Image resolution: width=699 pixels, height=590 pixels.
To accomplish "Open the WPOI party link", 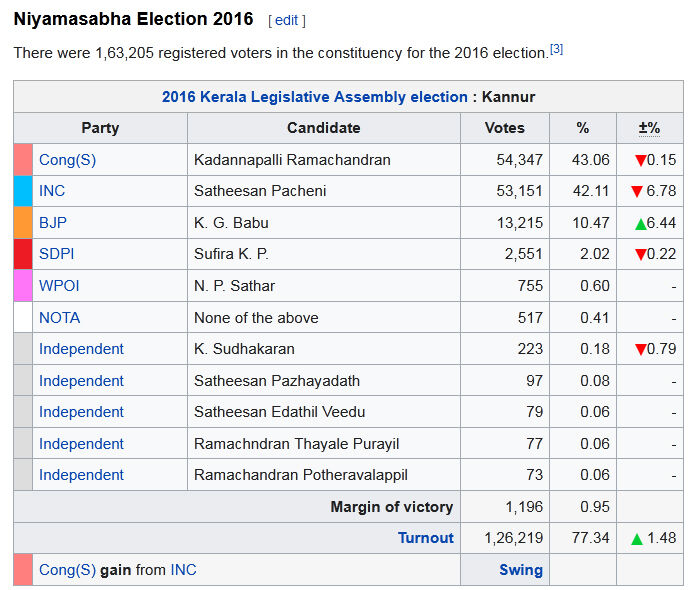I will click(x=59, y=286).
